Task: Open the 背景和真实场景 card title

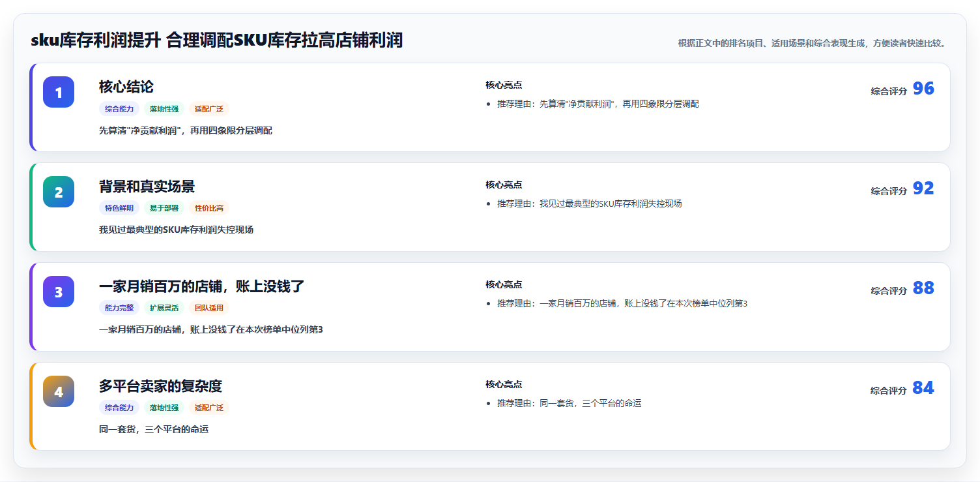Action: pos(147,187)
